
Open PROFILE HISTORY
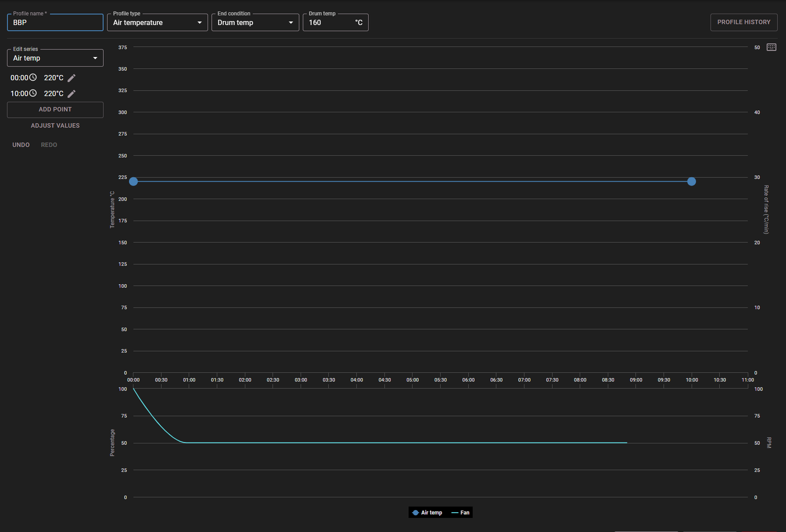(x=744, y=22)
